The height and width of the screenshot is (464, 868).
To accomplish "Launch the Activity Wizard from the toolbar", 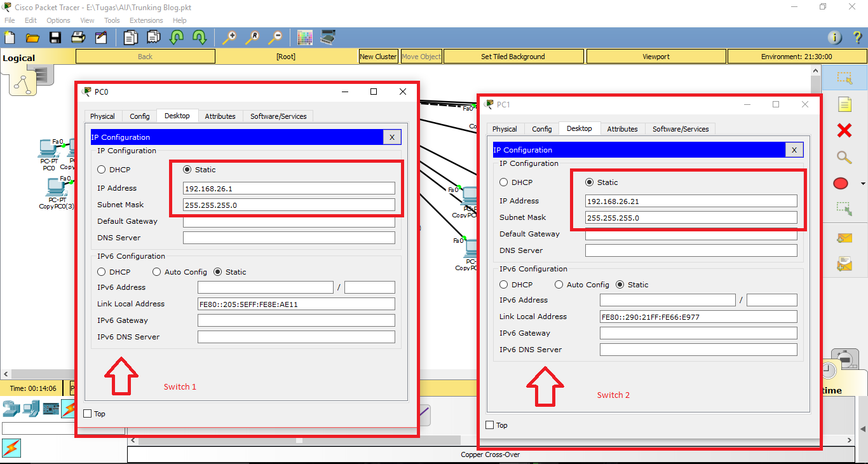I will (102, 38).
